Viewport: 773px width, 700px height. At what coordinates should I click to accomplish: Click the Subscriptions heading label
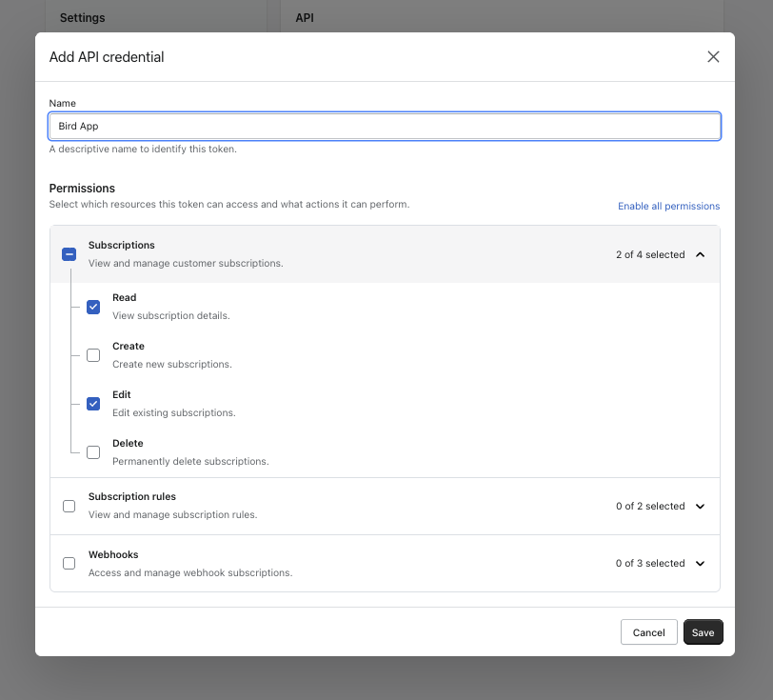[121, 245]
